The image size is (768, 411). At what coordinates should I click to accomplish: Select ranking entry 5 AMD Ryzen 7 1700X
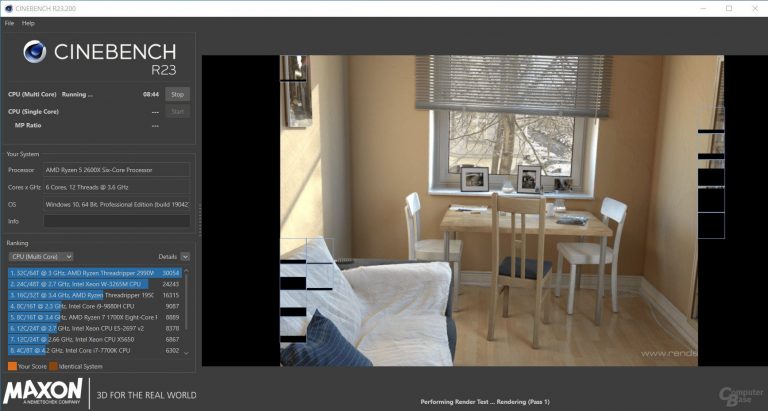95,317
